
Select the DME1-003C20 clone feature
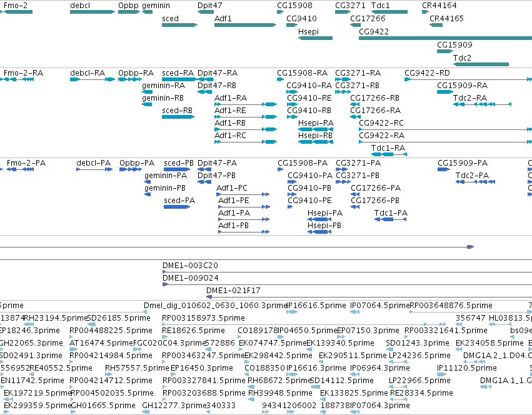coord(347,272)
